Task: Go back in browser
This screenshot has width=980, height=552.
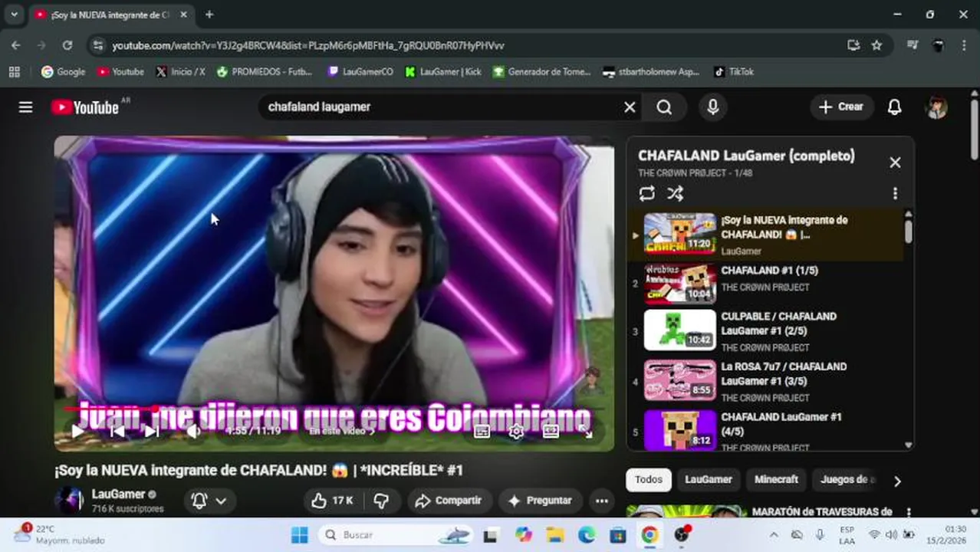Action: click(x=16, y=45)
